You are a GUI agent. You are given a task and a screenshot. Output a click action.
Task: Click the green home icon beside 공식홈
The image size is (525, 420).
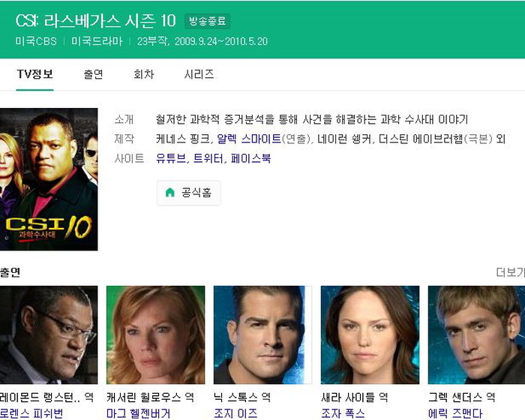(x=170, y=193)
